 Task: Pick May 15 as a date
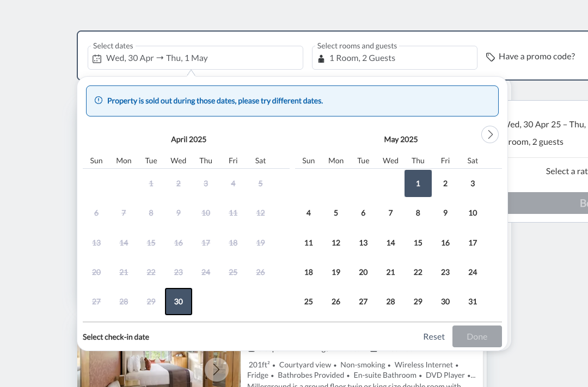pyautogui.click(x=418, y=243)
